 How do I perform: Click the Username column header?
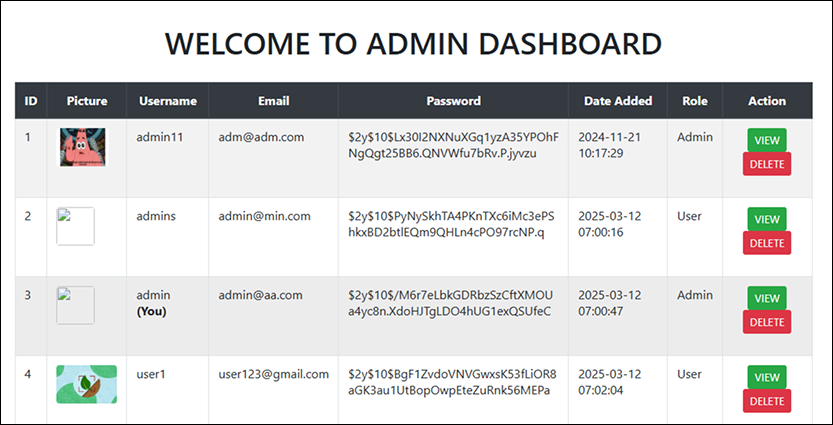coord(168,101)
